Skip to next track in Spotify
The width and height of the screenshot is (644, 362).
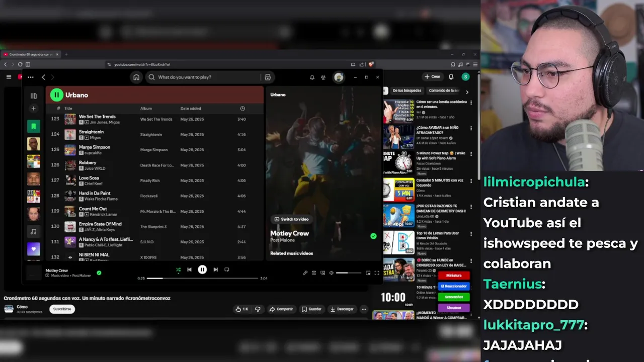pyautogui.click(x=215, y=269)
